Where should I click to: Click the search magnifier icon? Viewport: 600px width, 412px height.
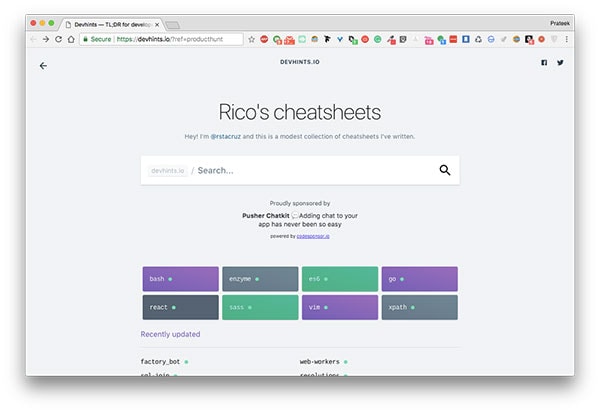[x=445, y=170]
